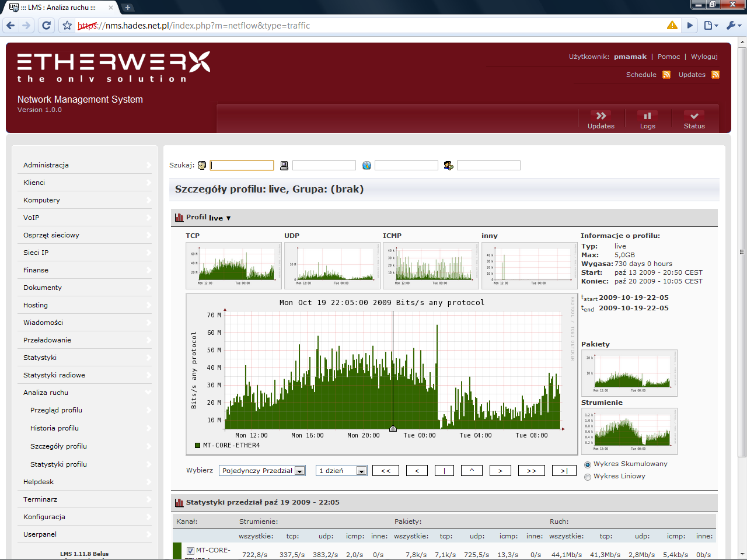Open the wrench settings menu
The width and height of the screenshot is (747, 560).
pyautogui.click(x=733, y=25)
